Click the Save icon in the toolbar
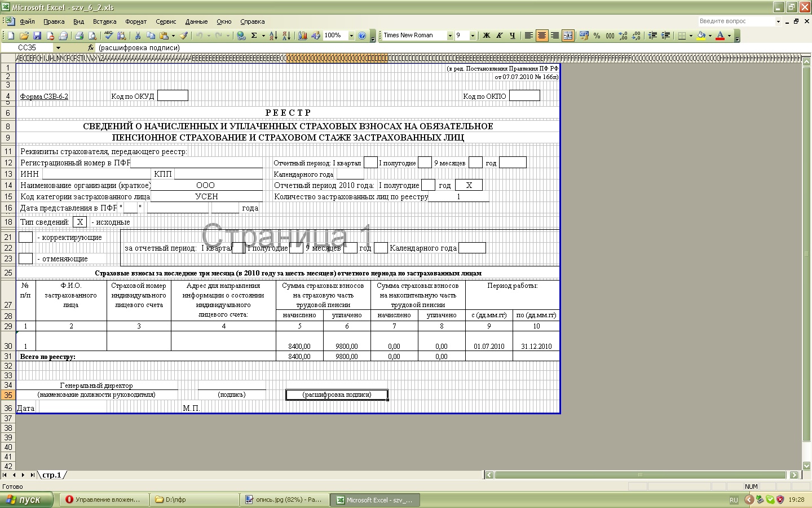The image size is (812, 508). click(x=37, y=36)
